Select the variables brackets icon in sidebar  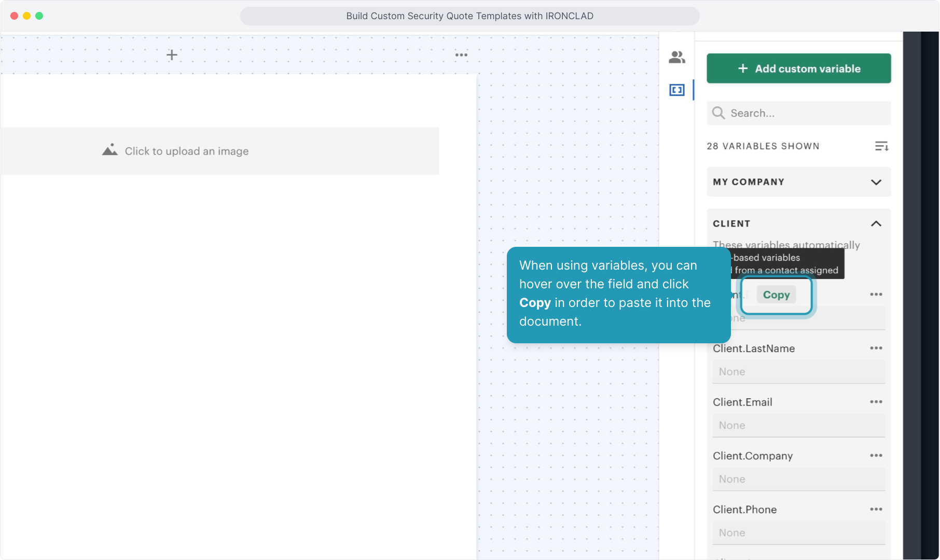click(676, 90)
